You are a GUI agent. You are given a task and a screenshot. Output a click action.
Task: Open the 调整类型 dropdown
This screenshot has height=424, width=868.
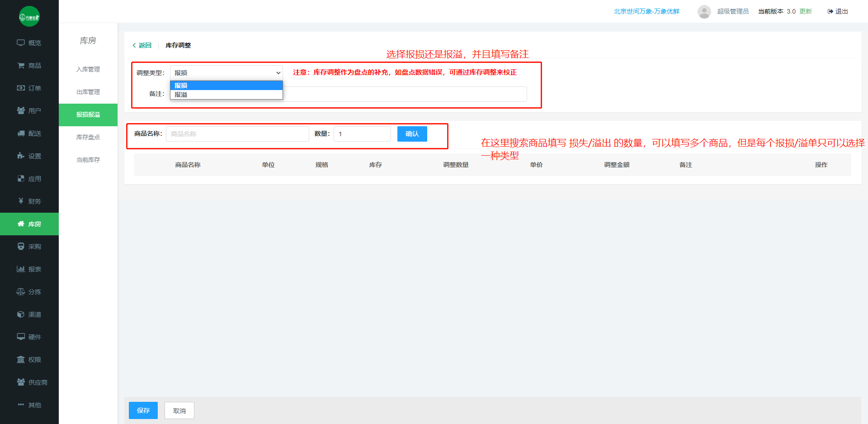click(226, 73)
